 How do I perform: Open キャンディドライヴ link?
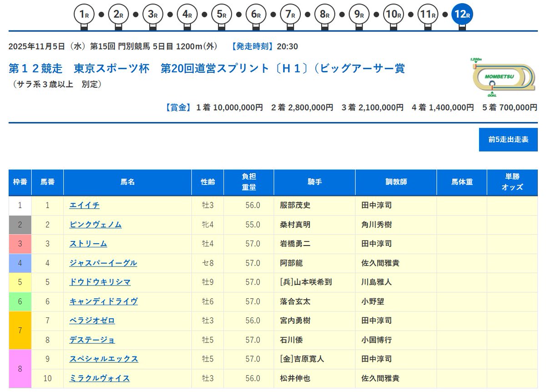point(103,301)
